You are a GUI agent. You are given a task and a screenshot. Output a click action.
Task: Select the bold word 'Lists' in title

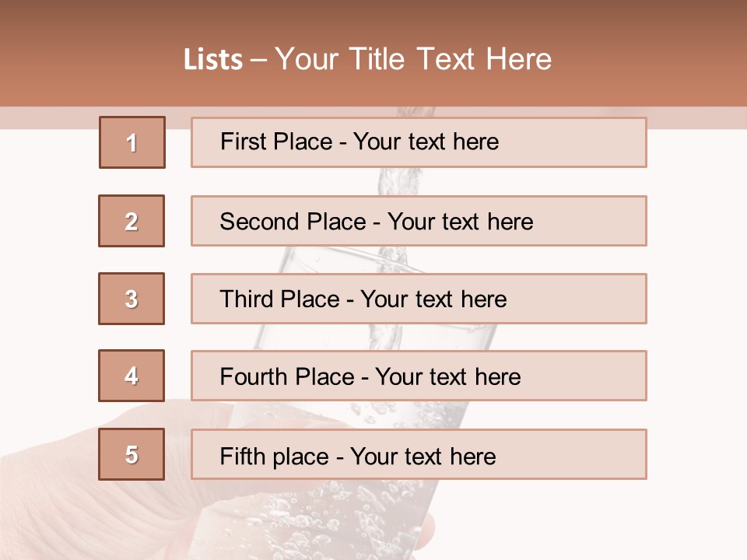[213, 60]
